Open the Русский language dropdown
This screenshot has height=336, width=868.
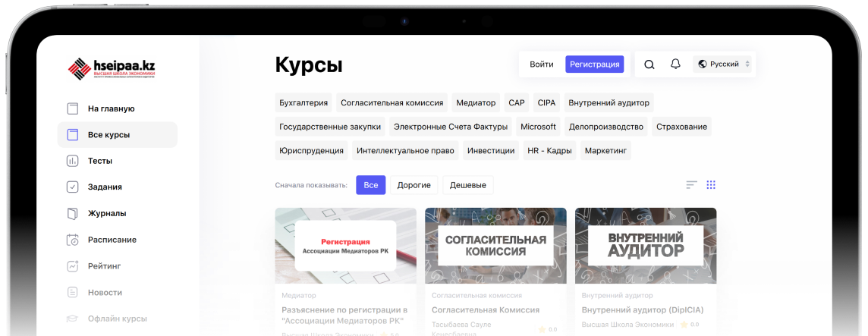click(x=722, y=64)
